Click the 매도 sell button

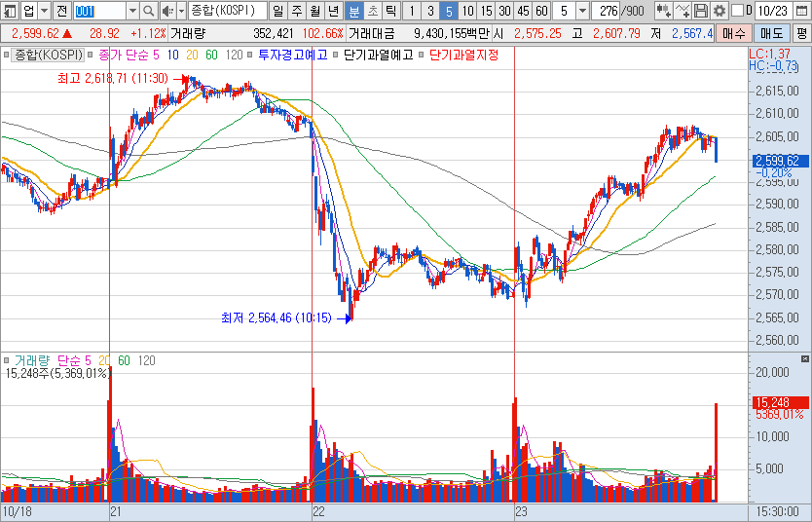pyautogui.click(x=772, y=34)
